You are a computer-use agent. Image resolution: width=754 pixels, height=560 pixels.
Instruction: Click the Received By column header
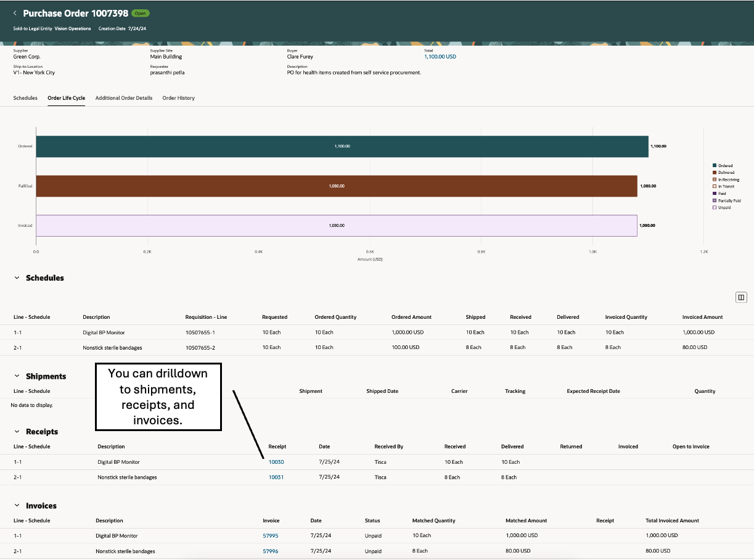click(389, 447)
